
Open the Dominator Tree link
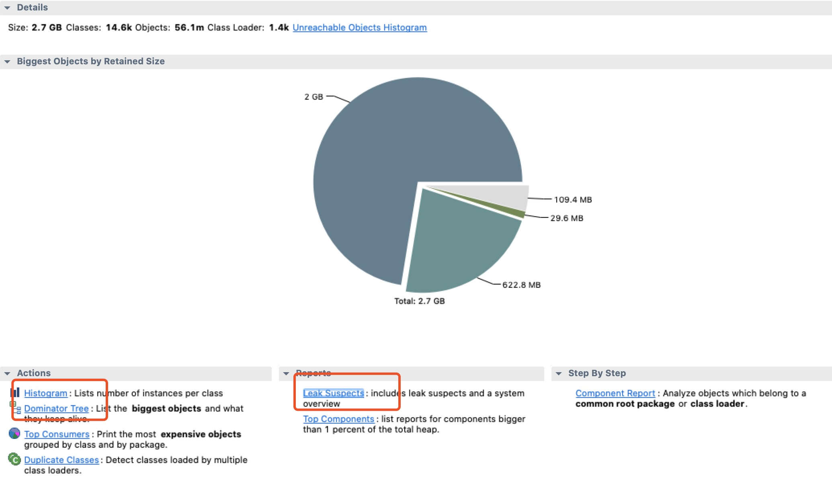(56, 409)
